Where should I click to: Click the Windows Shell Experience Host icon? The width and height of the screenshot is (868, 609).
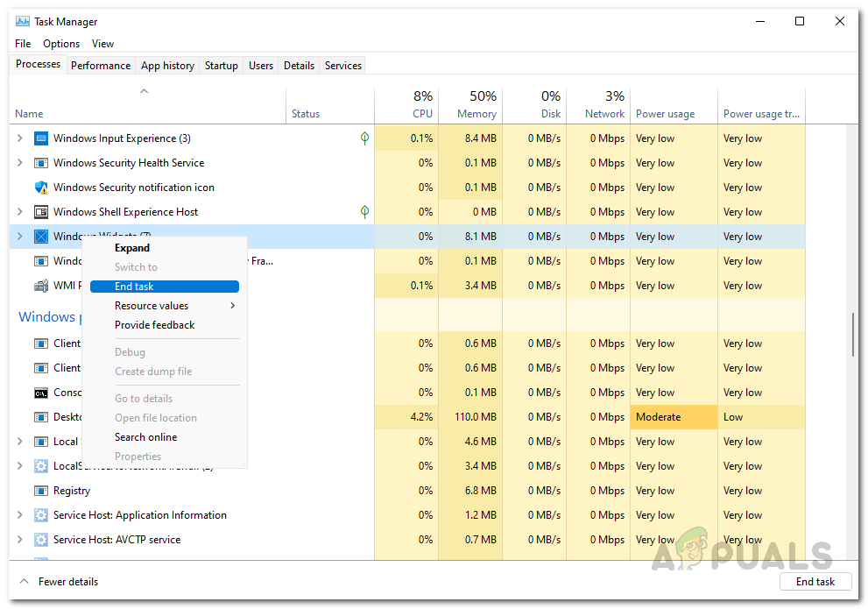(41, 212)
